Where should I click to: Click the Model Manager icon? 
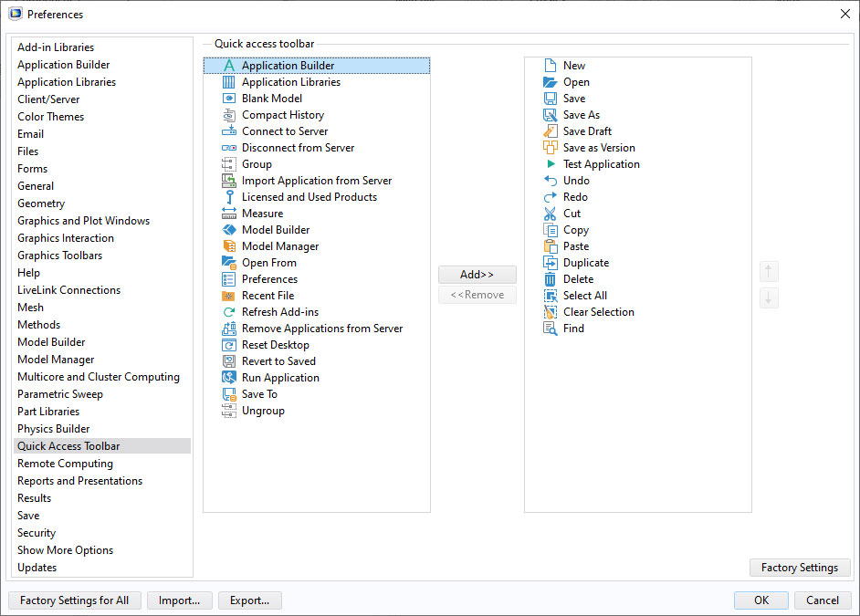[x=228, y=246]
